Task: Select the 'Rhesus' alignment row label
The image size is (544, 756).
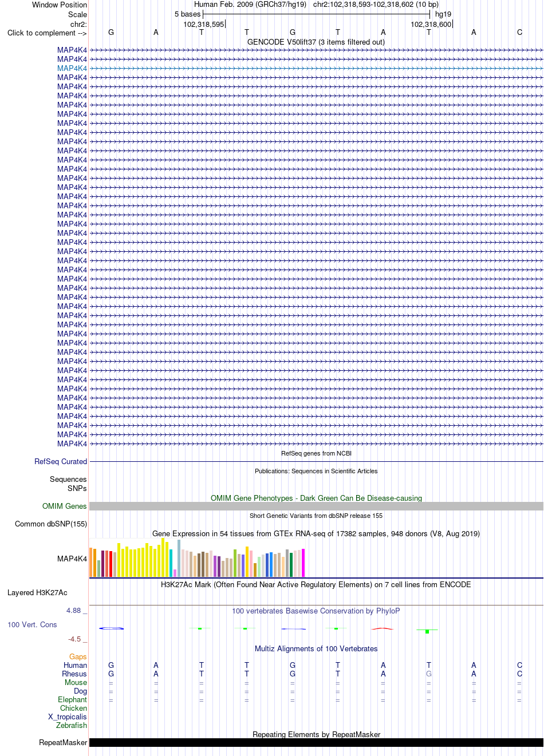Action: tap(74, 674)
